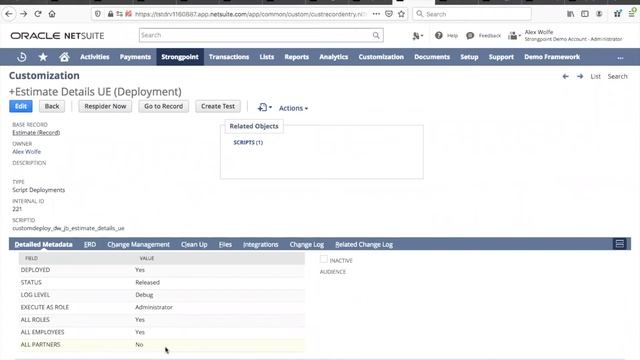Reload the page in the browser
Viewport: 640px width, 360px height.
(x=38, y=14)
